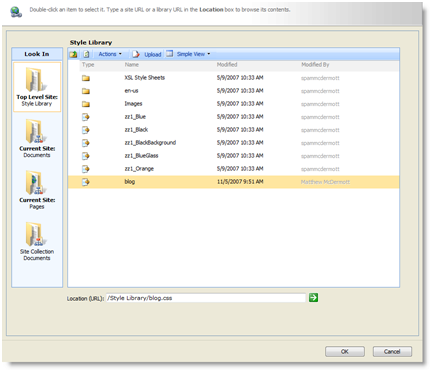Click the Images folder icon
This screenshot has width=432, height=372.
(x=86, y=104)
